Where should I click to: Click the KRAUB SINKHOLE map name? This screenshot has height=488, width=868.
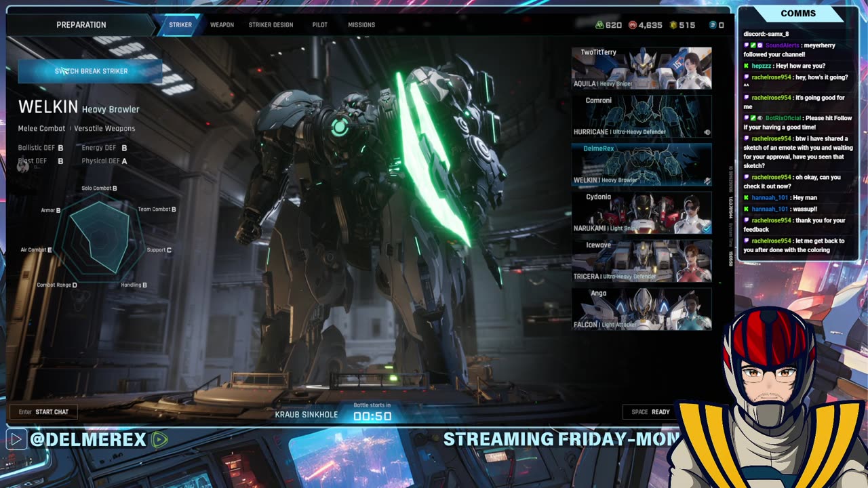[x=307, y=415]
